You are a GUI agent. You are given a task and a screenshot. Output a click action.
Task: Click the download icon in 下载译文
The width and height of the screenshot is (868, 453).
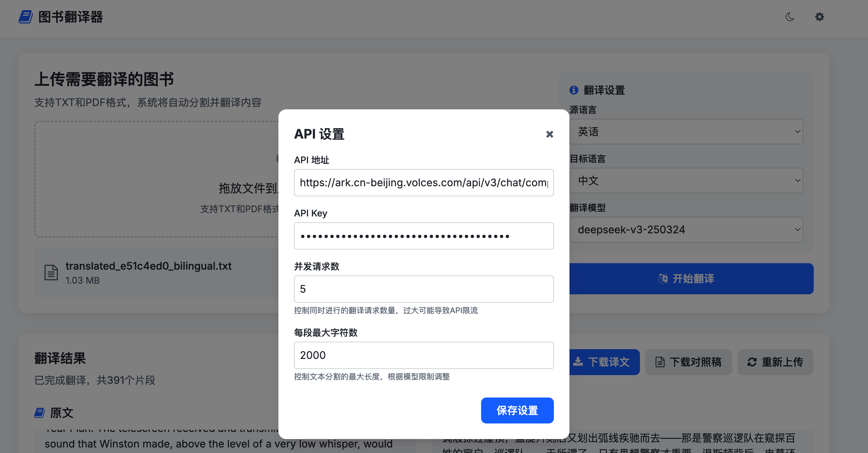(x=578, y=362)
